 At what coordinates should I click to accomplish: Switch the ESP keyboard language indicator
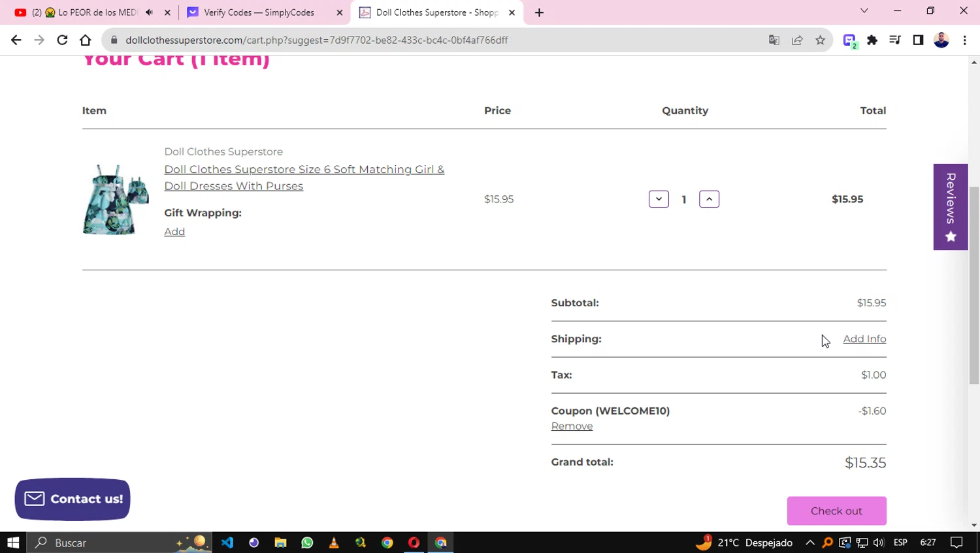coord(900,543)
